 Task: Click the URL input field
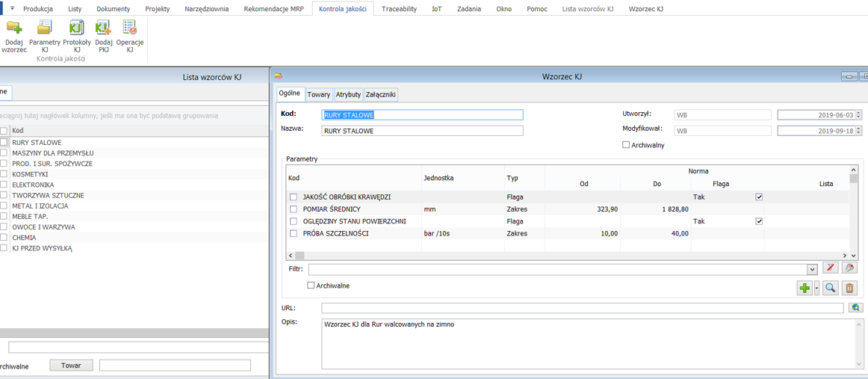tap(583, 307)
